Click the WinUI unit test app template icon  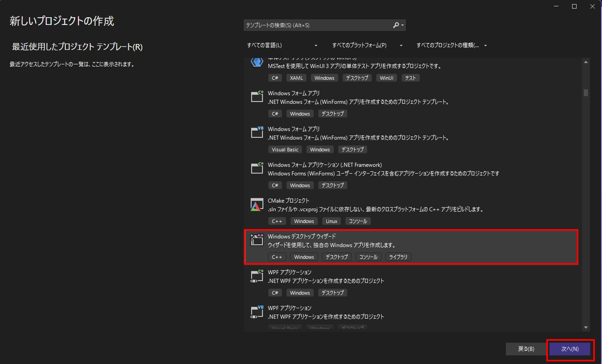pyautogui.click(x=257, y=62)
